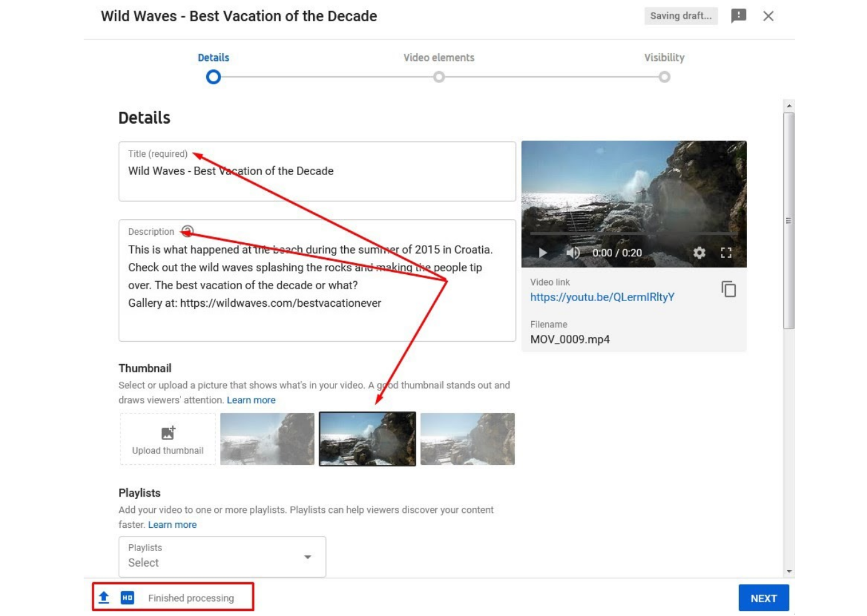Copy the video link

728,289
